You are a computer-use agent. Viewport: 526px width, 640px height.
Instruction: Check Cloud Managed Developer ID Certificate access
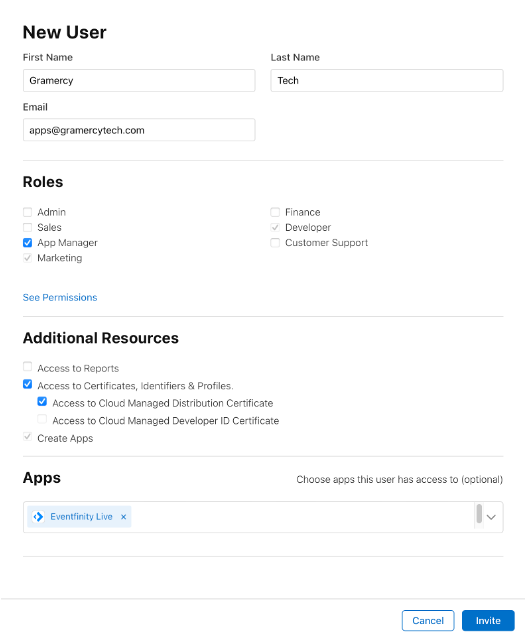coord(42,419)
